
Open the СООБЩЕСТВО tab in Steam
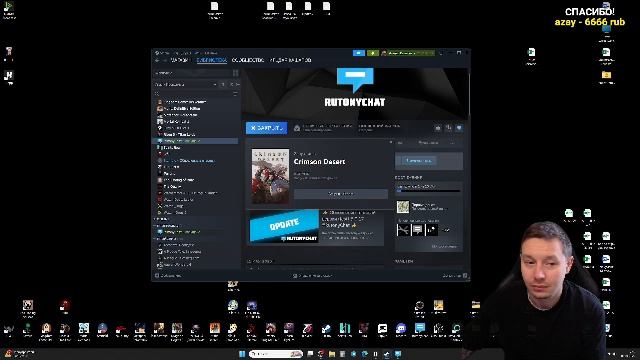coord(248,60)
